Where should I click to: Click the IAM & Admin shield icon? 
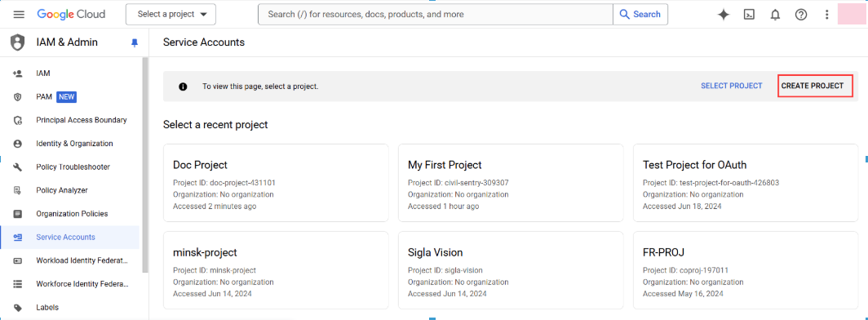[x=18, y=42]
